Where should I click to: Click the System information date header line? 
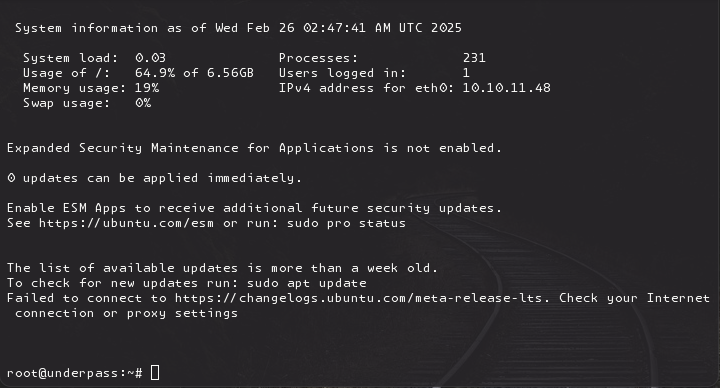tap(238, 28)
